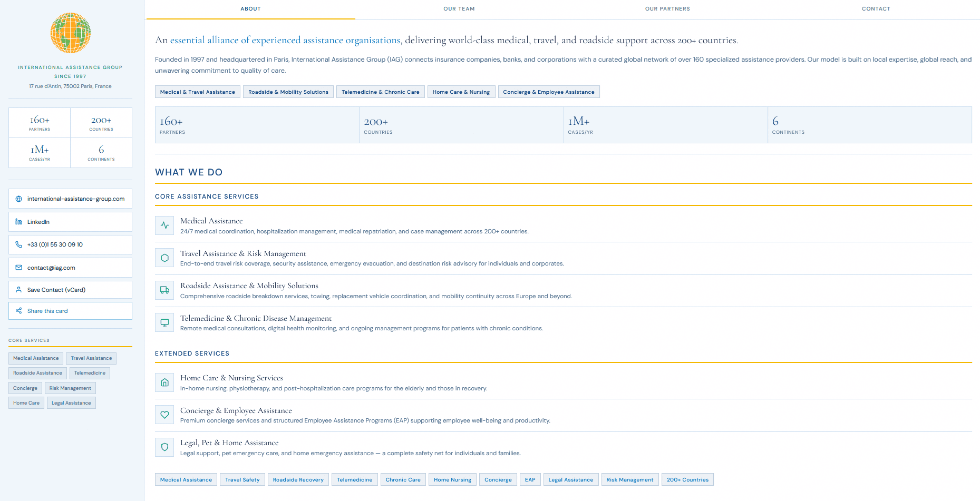This screenshot has height=501, width=980.
Task: Click the envelope icon beside contact@iag.com
Action: (x=18, y=268)
